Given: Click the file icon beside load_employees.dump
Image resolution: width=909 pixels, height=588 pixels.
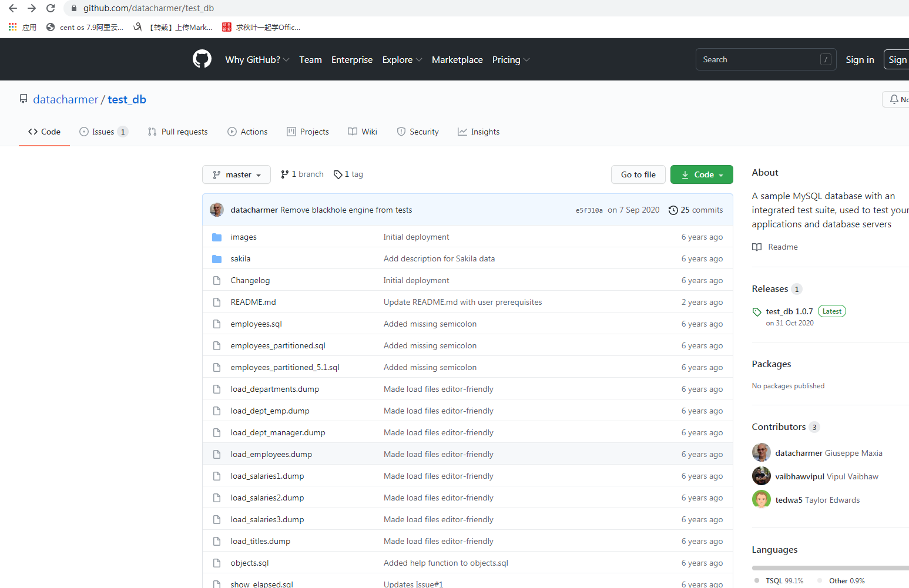Looking at the screenshot, I should pyautogui.click(x=217, y=455).
